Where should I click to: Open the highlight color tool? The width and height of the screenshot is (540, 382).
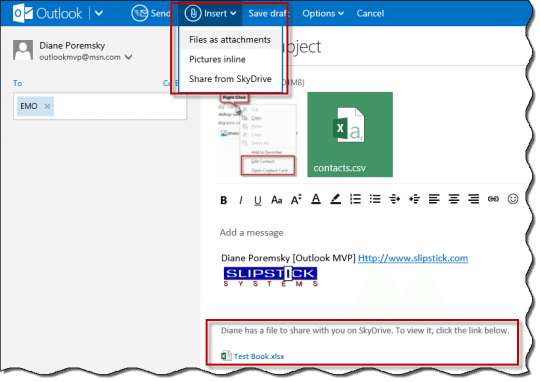pyautogui.click(x=335, y=199)
